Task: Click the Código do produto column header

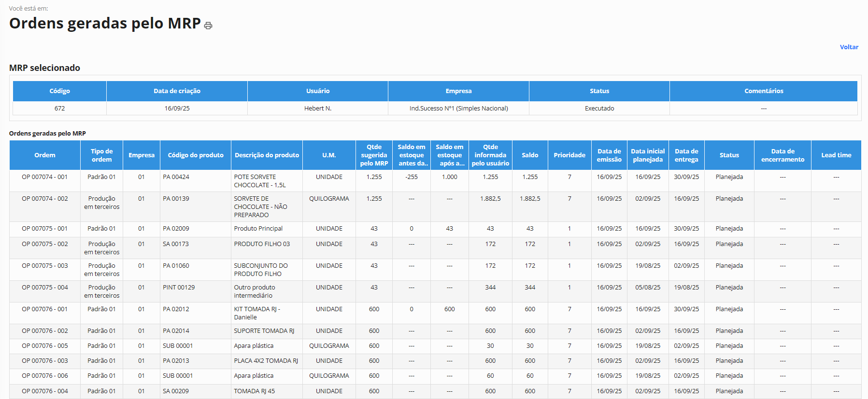Action: pyautogui.click(x=195, y=155)
